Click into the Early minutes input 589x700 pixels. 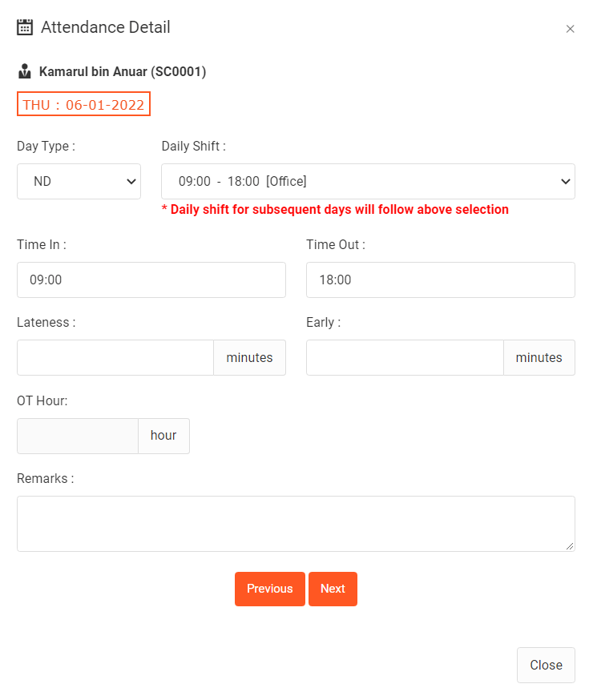coord(405,357)
